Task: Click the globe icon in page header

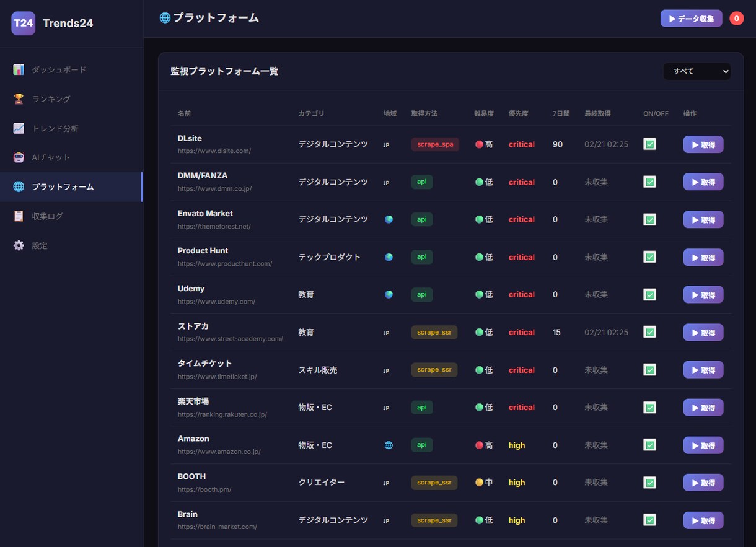Action: [x=165, y=18]
